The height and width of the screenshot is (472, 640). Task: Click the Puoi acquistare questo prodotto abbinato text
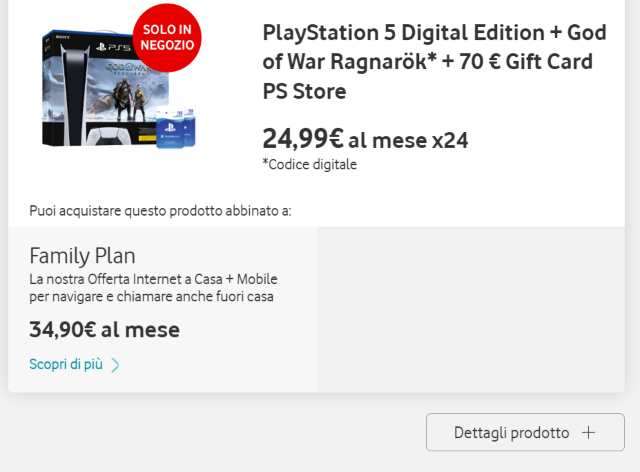160,211
